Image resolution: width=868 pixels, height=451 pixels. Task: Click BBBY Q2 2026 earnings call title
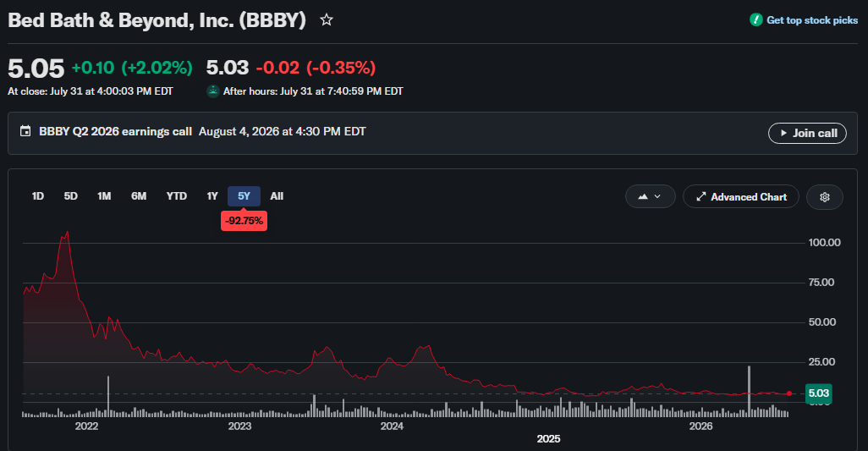point(115,132)
